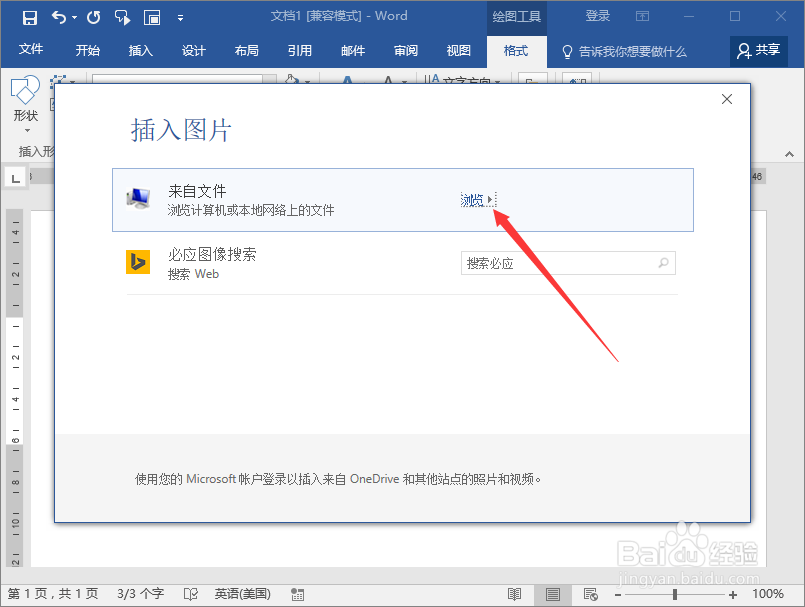Enable Print Layout view

[x=551, y=594]
